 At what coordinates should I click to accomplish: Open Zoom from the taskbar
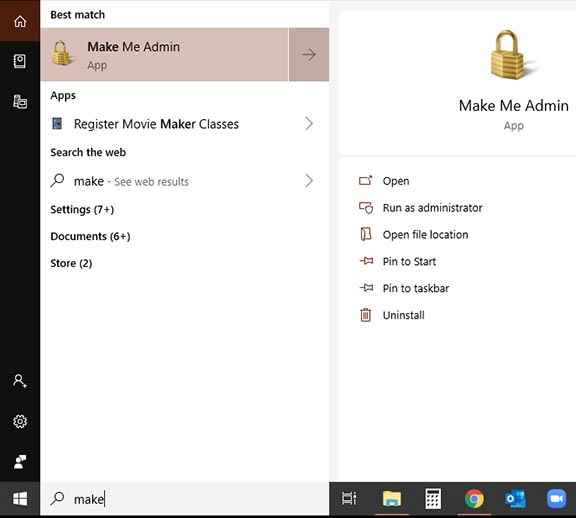[x=557, y=499]
